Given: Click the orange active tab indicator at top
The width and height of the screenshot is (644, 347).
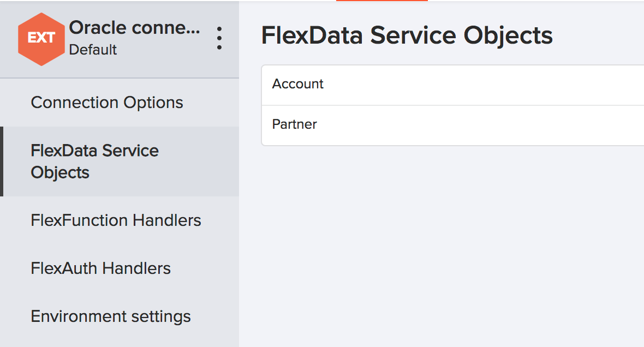Looking at the screenshot, I should pos(381,1).
